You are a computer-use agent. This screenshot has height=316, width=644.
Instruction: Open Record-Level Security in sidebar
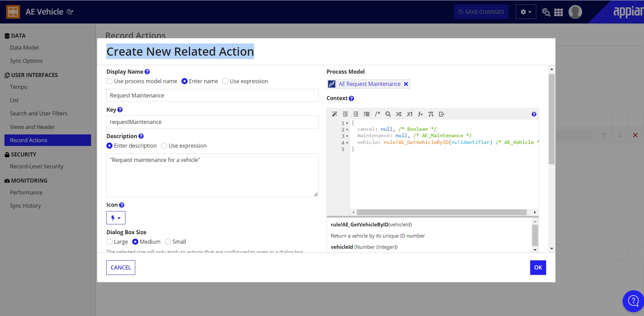(x=37, y=166)
